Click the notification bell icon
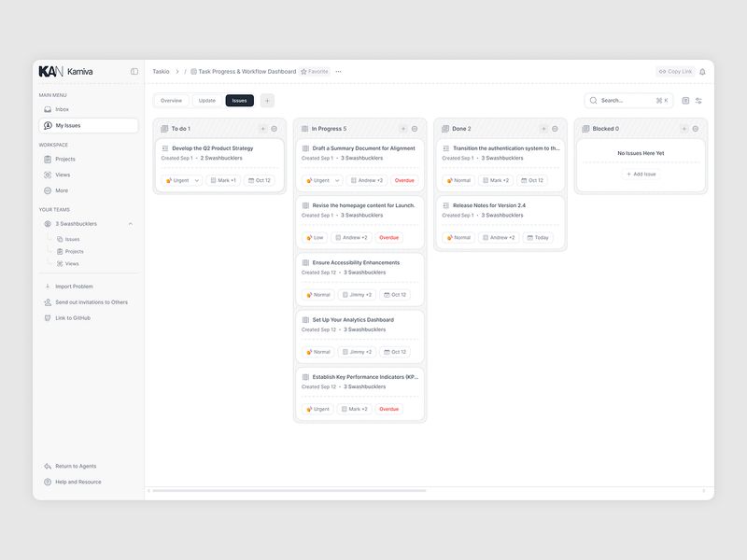 click(x=702, y=72)
